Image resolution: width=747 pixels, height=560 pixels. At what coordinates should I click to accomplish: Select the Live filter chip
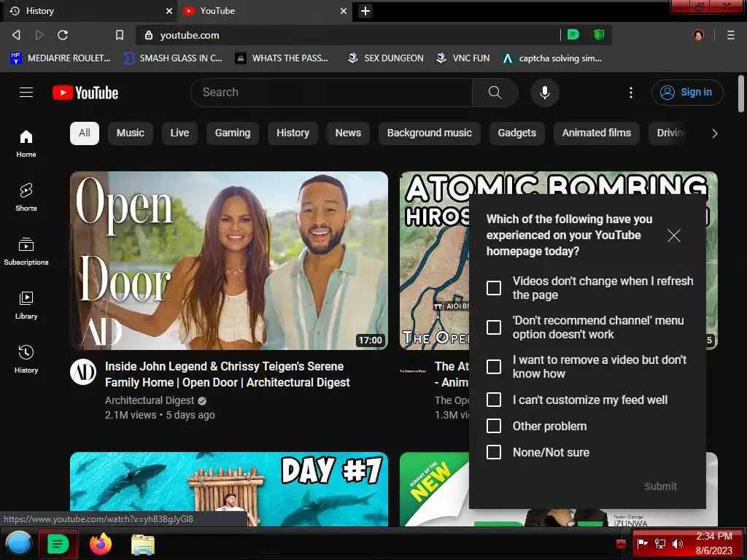pos(179,133)
